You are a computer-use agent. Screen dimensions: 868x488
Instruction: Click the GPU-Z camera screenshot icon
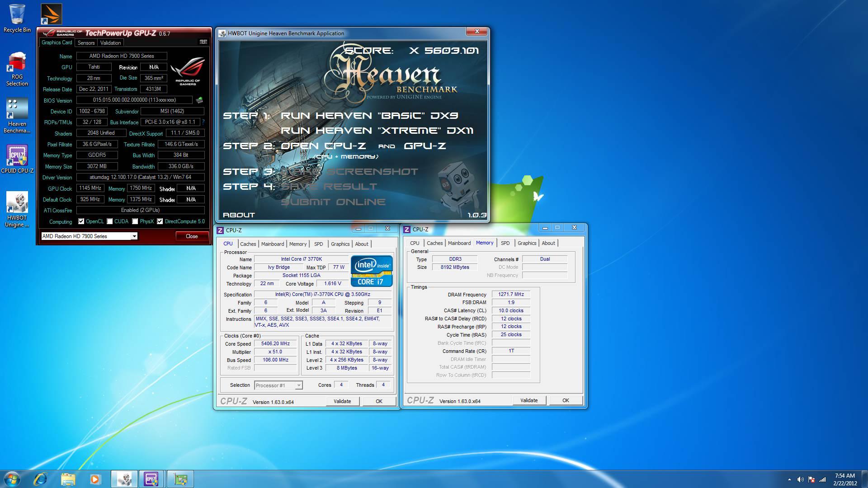tap(203, 42)
